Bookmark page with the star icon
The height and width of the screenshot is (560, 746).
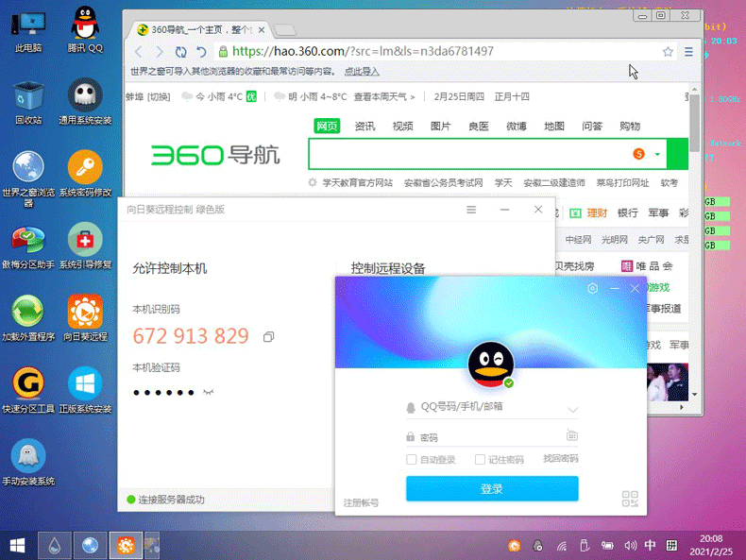(668, 52)
